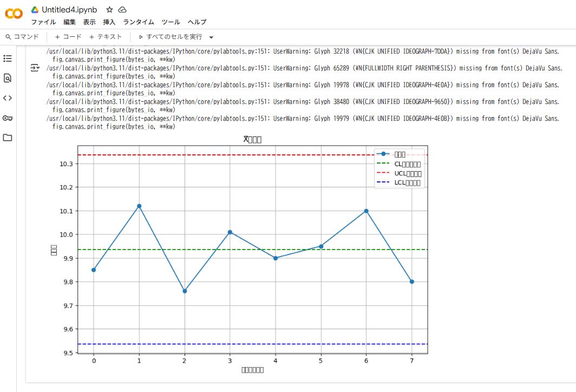Open the ツール menu

pos(171,22)
